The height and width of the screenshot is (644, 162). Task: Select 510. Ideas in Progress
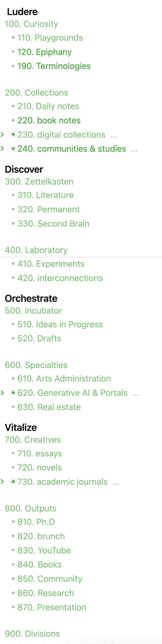60,324
